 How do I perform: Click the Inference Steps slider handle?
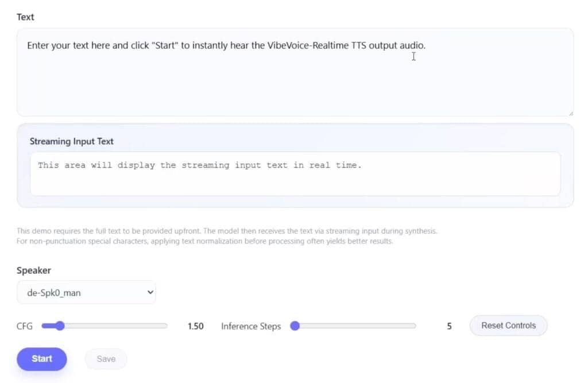click(296, 326)
